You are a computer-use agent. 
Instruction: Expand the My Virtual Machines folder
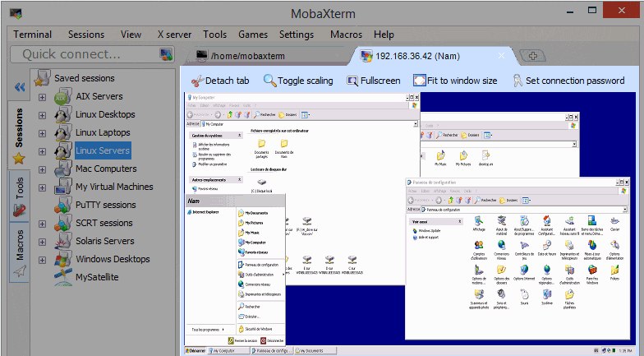pyautogui.click(x=42, y=187)
